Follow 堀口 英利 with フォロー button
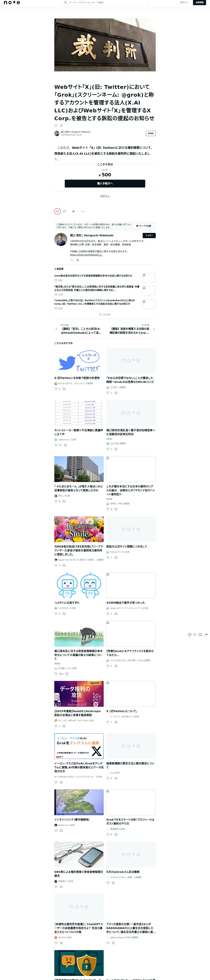The image size is (210, 980). [149, 236]
